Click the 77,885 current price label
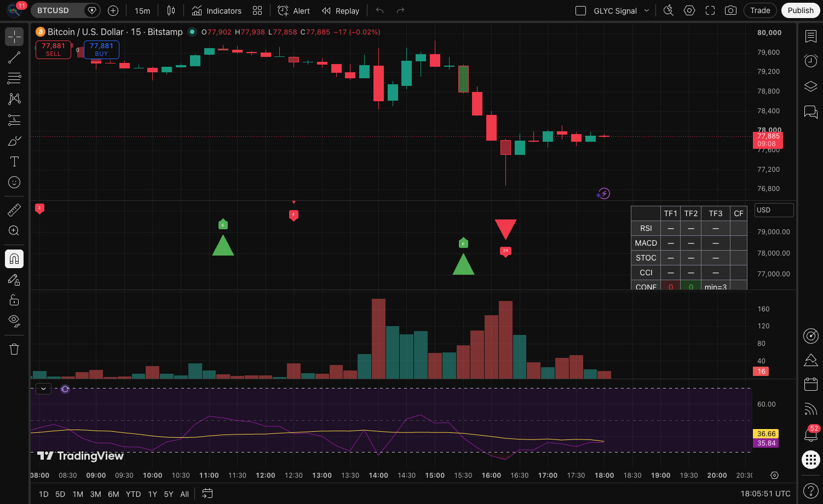This screenshot has height=504, width=823. (x=768, y=140)
